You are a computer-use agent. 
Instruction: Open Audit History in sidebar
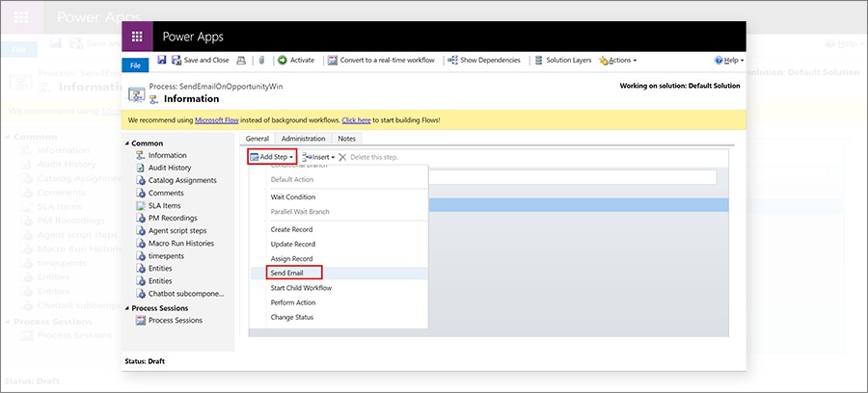pyautogui.click(x=170, y=168)
